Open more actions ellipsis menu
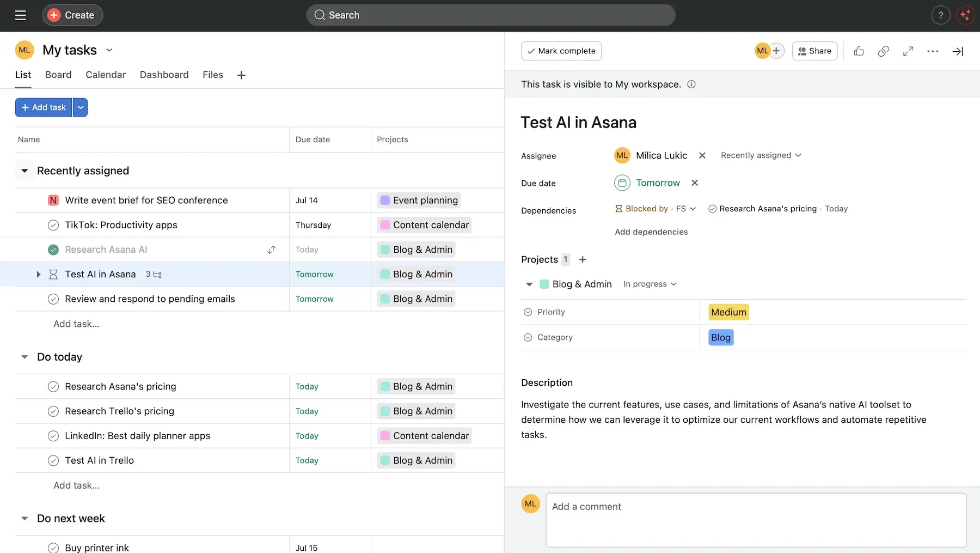This screenshot has height=553, width=980. pos(933,51)
